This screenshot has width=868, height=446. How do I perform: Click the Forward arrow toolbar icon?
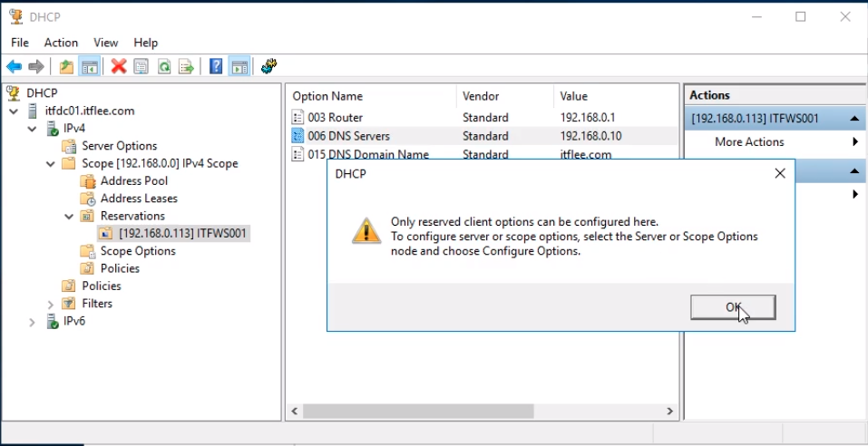click(x=36, y=67)
